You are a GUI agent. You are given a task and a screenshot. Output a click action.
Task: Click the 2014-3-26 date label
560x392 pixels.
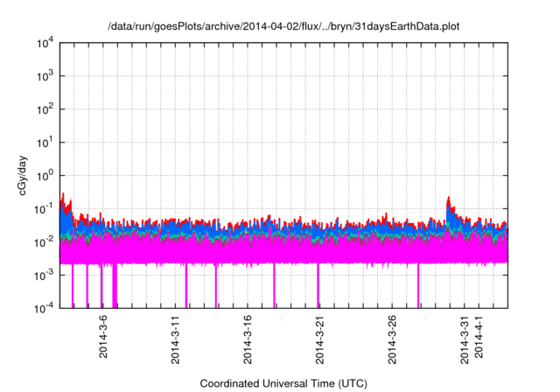pyautogui.click(x=392, y=339)
